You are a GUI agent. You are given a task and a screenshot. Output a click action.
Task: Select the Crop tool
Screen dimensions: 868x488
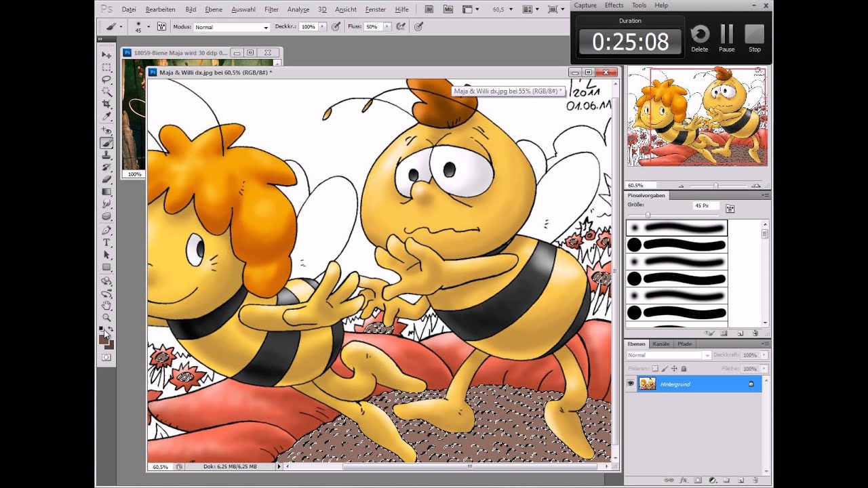coord(106,104)
